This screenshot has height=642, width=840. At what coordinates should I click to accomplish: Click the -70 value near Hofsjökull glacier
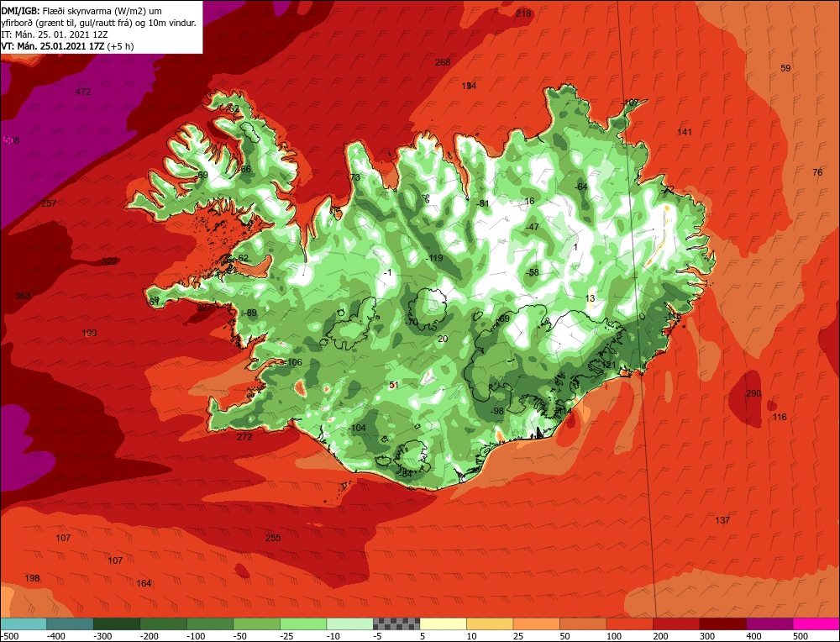[x=411, y=322]
